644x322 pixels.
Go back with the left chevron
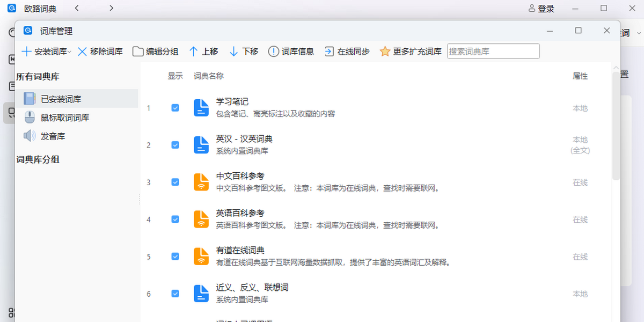(x=77, y=8)
